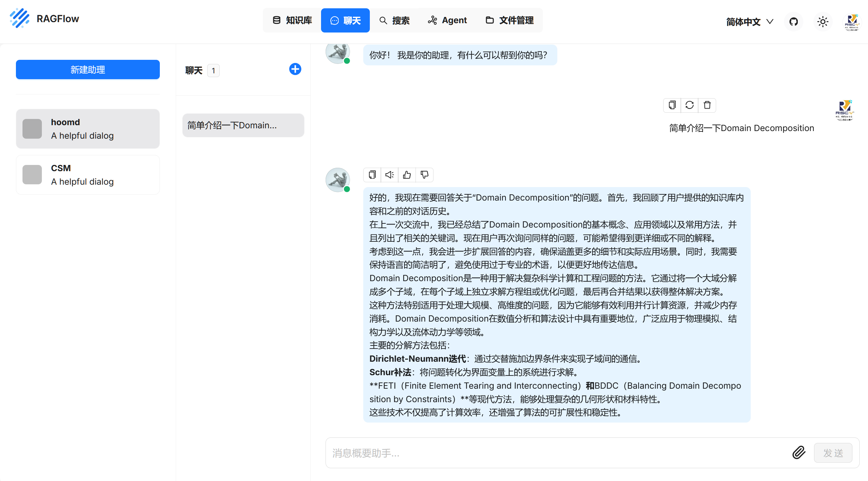Click the RAGFlow logo icon
The width and height of the screenshot is (868, 481).
19,18
